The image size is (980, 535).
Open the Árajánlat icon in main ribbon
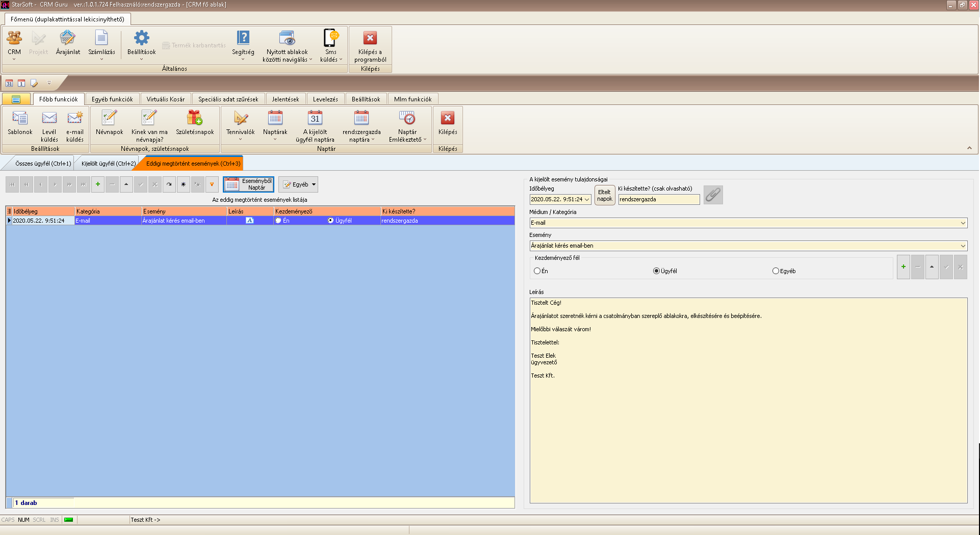pyautogui.click(x=68, y=42)
